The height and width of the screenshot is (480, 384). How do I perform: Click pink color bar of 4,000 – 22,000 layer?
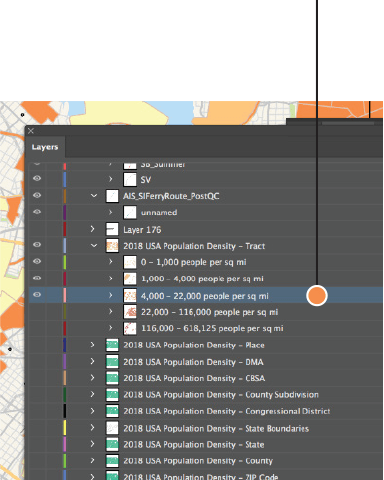[x=65, y=295]
